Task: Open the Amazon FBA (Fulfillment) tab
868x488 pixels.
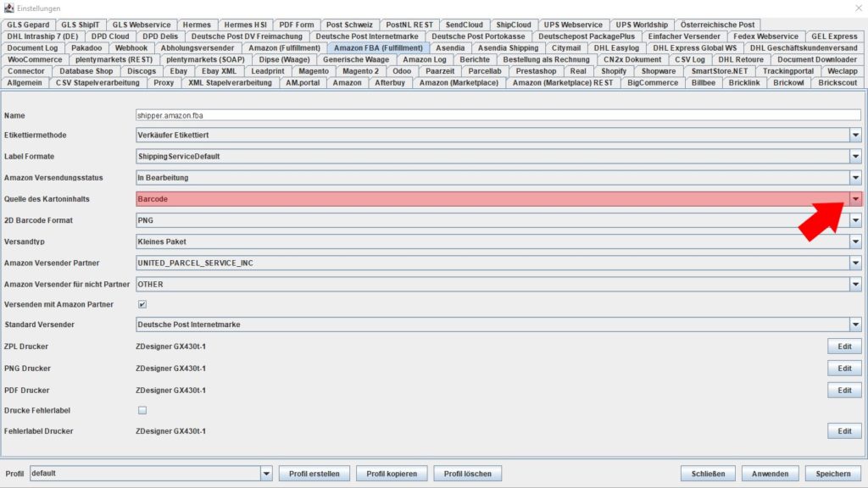Action: [378, 48]
